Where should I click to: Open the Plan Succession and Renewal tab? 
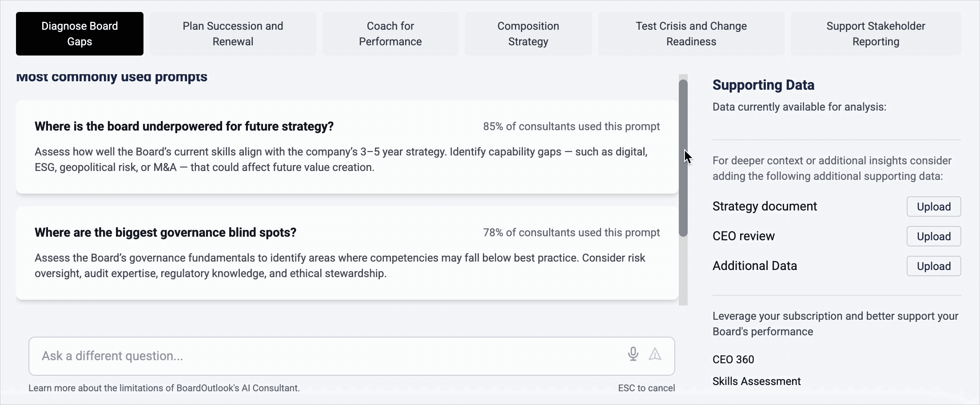point(233,34)
